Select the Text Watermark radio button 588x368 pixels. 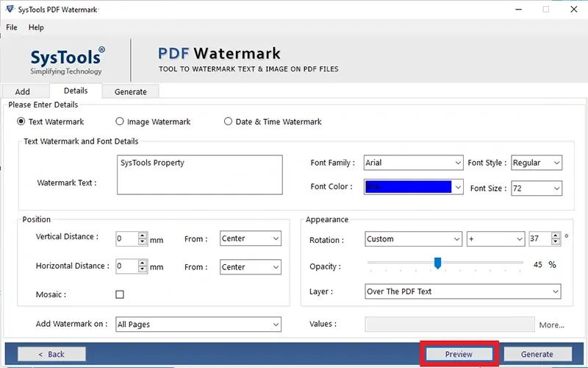[21, 121]
